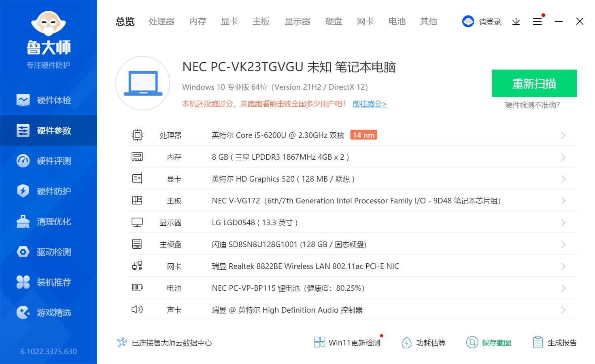
Task: Expand the 声卡 row chevron
Action: (x=563, y=310)
